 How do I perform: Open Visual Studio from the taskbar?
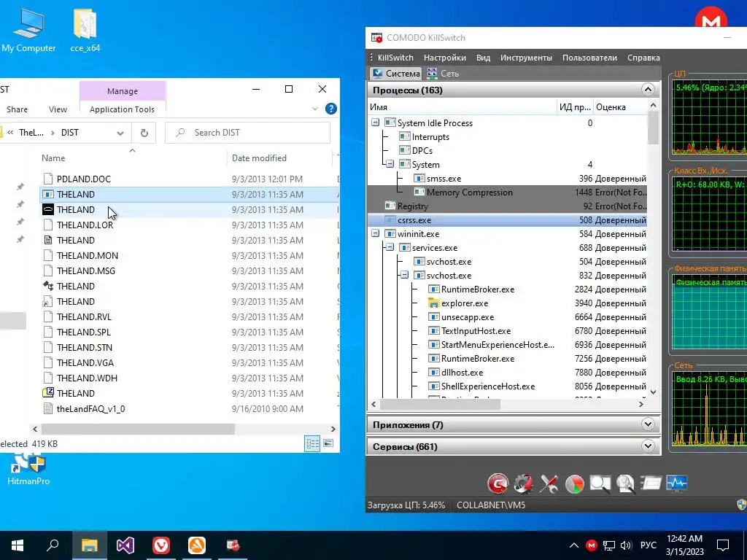125,545
